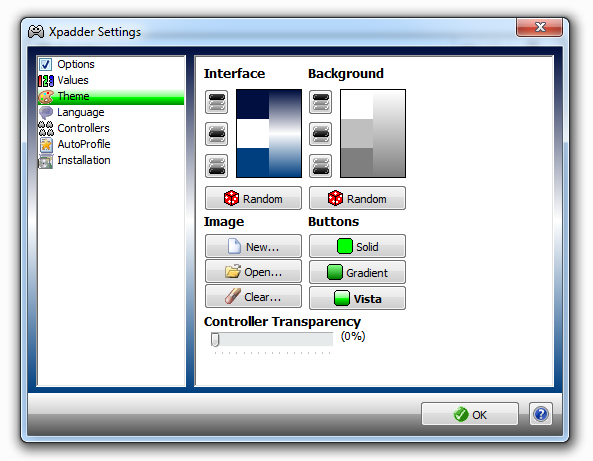Click the Controller Transparency slider handle

[x=215, y=339]
